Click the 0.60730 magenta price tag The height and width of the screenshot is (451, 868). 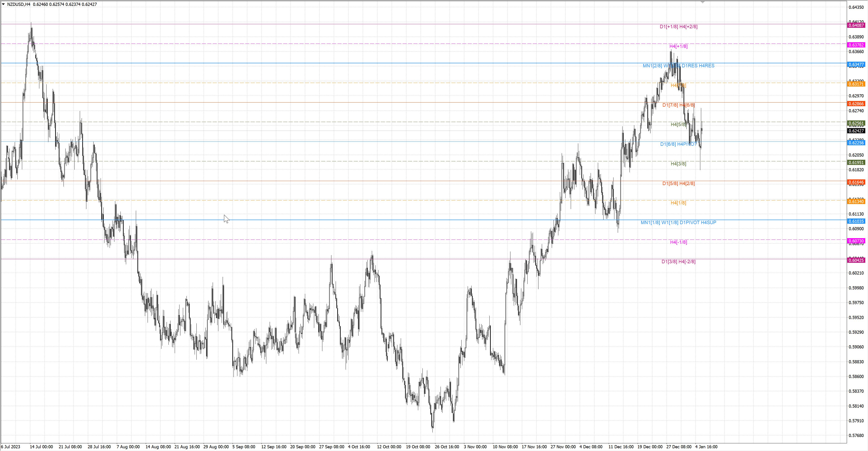tap(856, 241)
